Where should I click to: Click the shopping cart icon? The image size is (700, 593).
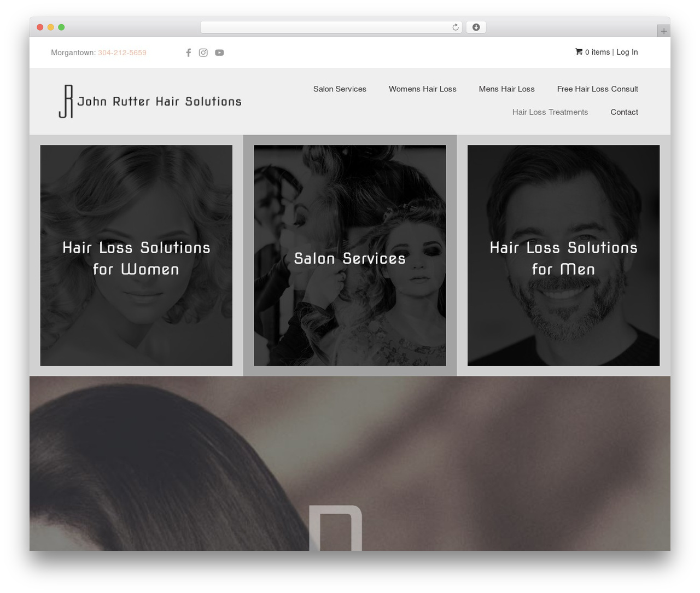[x=579, y=52]
